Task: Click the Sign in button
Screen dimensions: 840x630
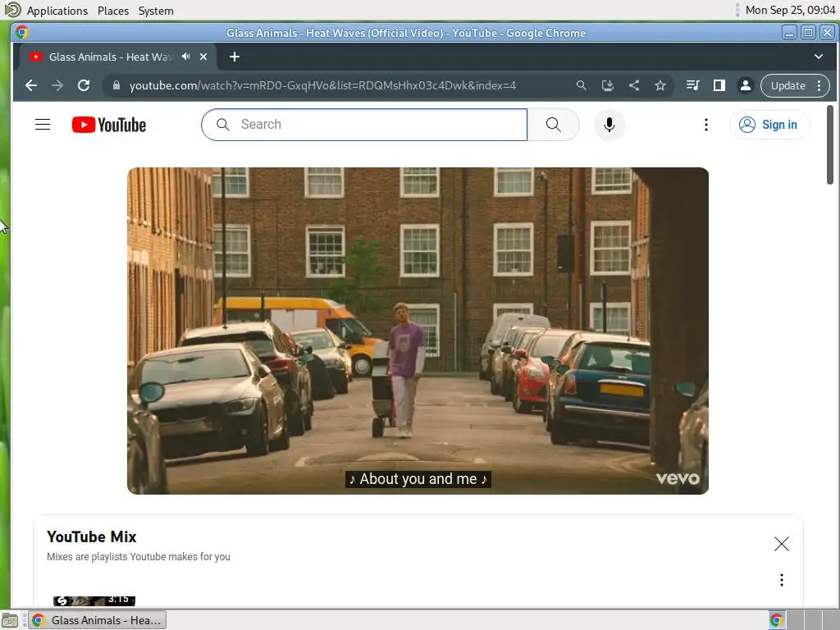Action: [769, 125]
